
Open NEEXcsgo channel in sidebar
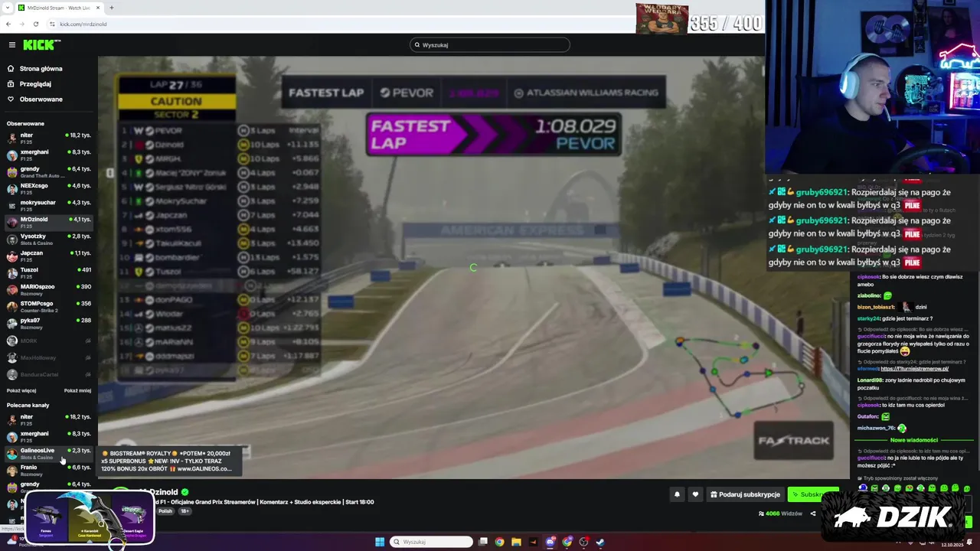(x=49, y=189)
